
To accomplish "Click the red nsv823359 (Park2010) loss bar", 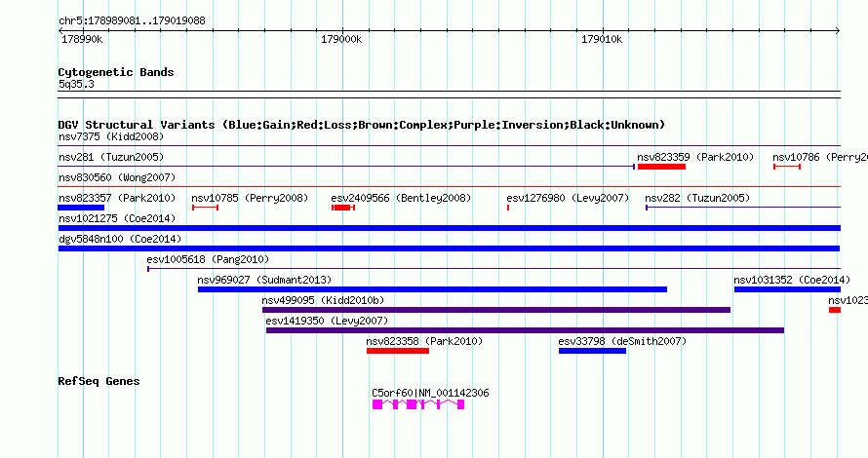I will [661, 167].
